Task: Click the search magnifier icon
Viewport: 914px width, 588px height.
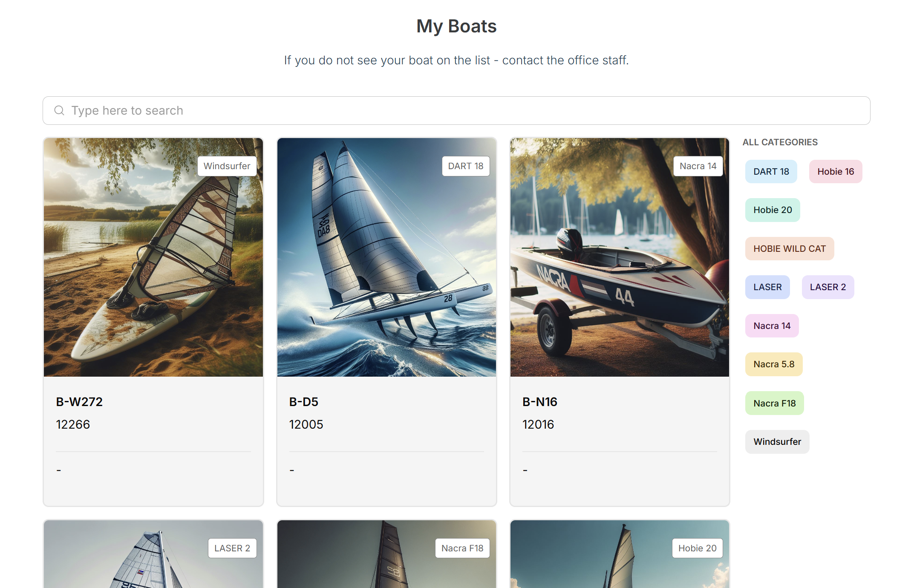Action: 59,110
